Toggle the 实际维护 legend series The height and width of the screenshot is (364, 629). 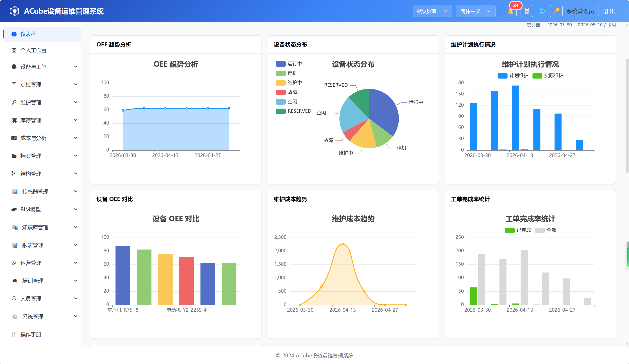(548, 76)
